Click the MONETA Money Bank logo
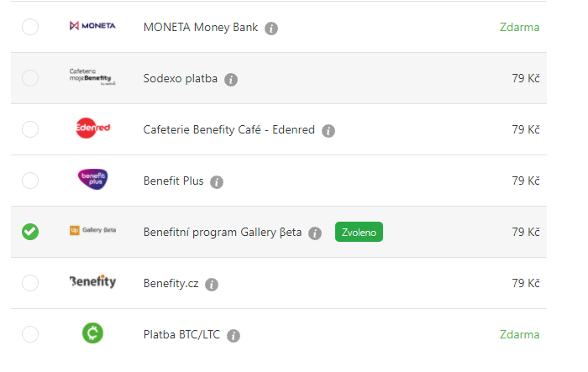 click(x=92, y=27)
